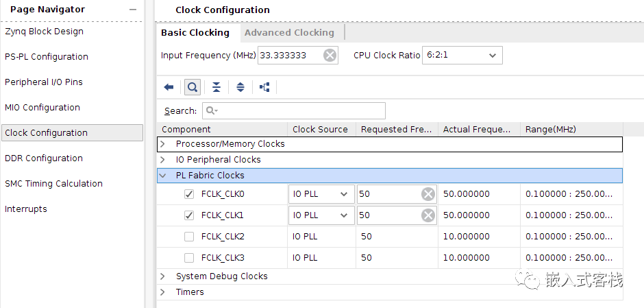Minimize the Page Navigator panel
Image resolution: width=644 pixels, height=308 pixels.
pos(133,10)
